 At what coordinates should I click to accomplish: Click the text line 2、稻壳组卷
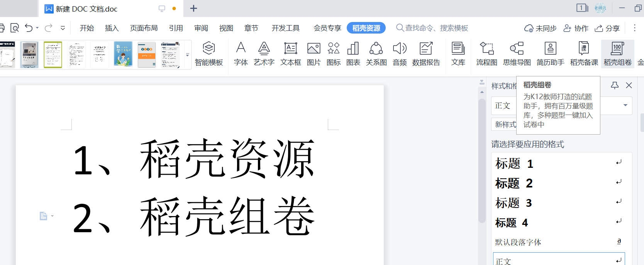(193, 216)
